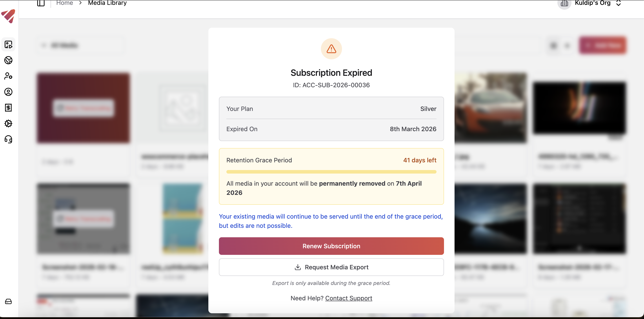
Task: Toggle the sidebar panel icon
Action: click(41, 3)
